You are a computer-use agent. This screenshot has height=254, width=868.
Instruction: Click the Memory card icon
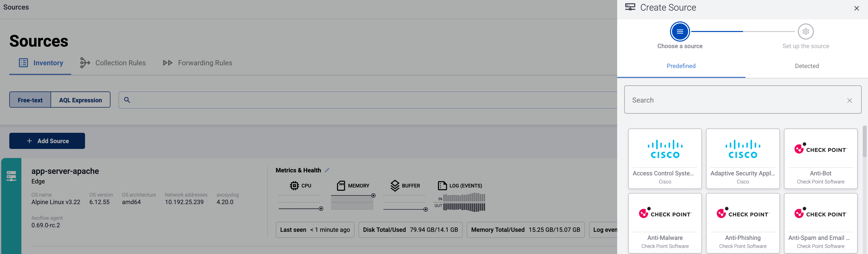(341, 185)
